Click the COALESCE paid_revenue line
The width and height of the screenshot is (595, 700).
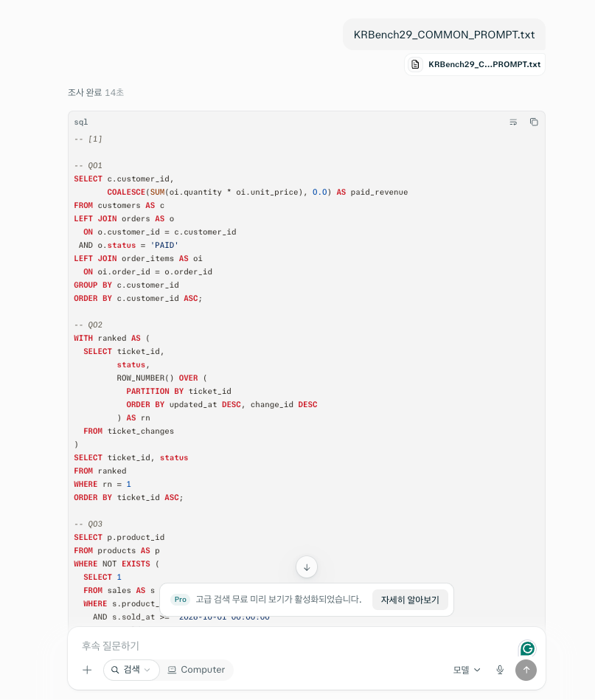[257, 192]
